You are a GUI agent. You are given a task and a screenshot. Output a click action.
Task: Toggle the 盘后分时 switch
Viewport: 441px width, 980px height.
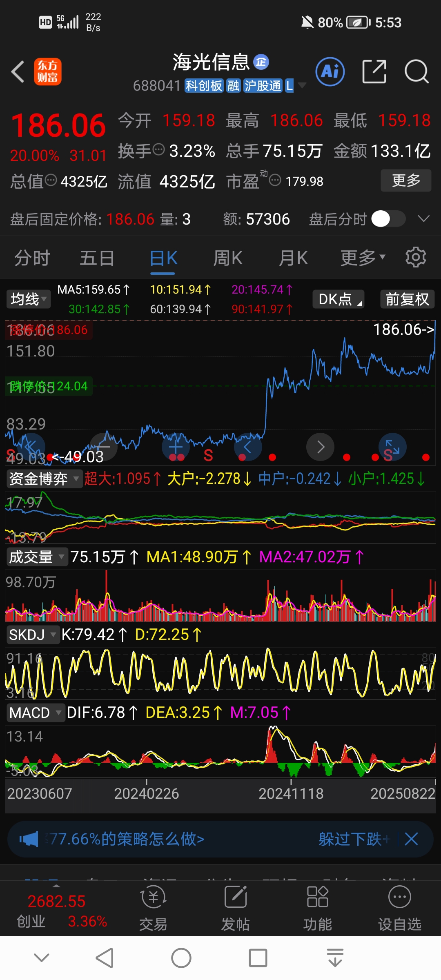388,219
